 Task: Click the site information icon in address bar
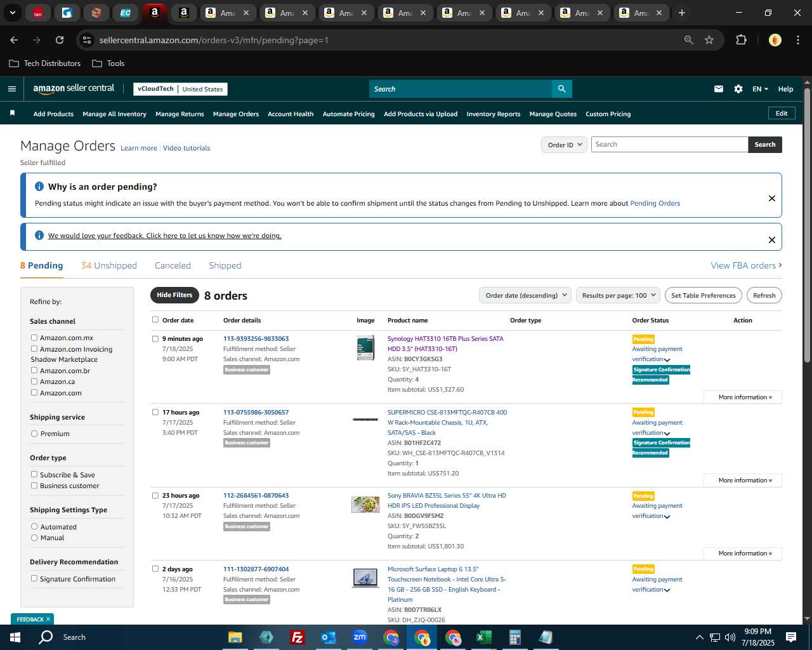coord(87,40)
